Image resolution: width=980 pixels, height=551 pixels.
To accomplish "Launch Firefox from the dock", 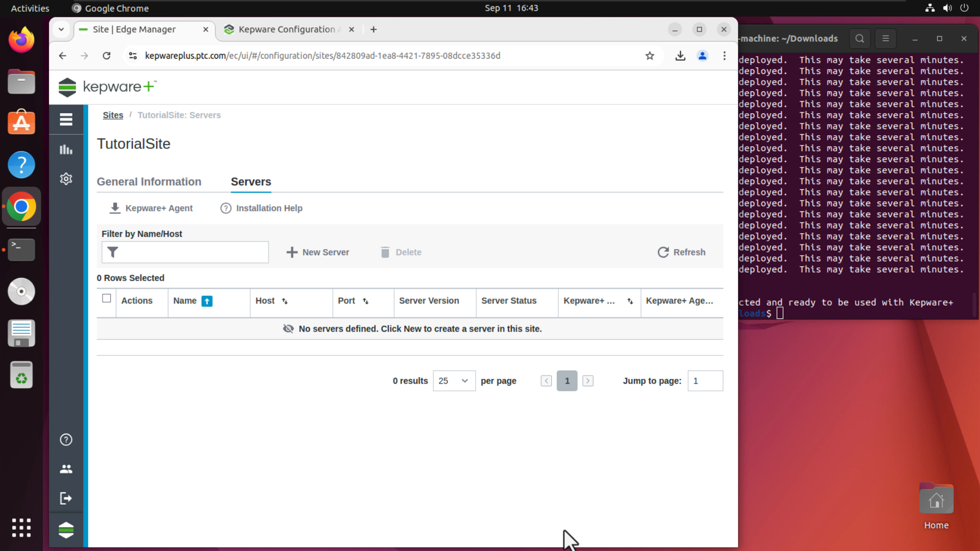I will (21, 40).
